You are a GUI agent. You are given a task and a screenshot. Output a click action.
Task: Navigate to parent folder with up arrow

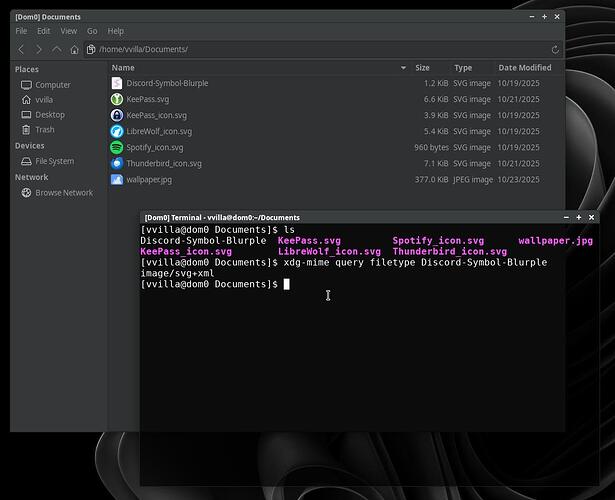(x=56, y=49)
